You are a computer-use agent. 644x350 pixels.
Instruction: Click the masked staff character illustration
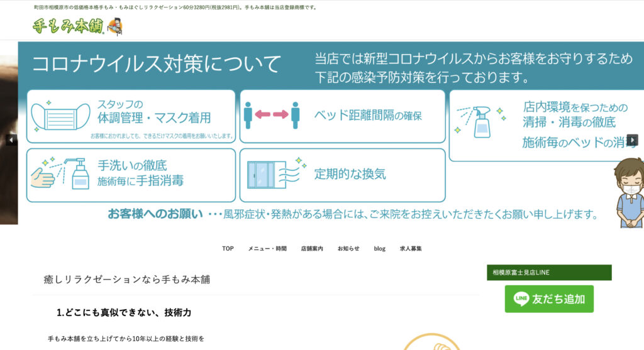click(630, 192)
